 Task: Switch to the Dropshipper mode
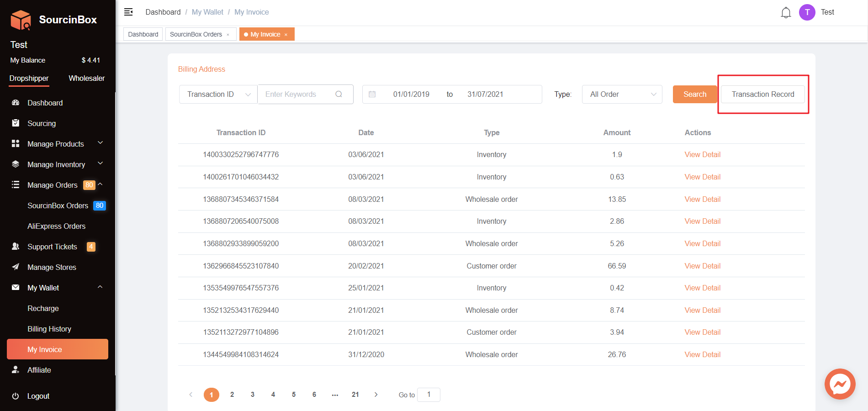[x=29, y=78]
